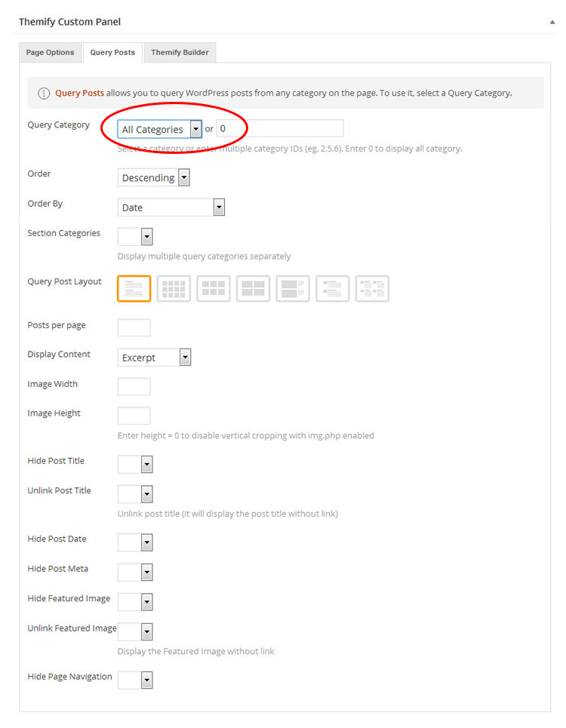Viewport: 566px width, 728px height.
Task: Open the Query Category dropdown
Action: click(x=160, y=129)
